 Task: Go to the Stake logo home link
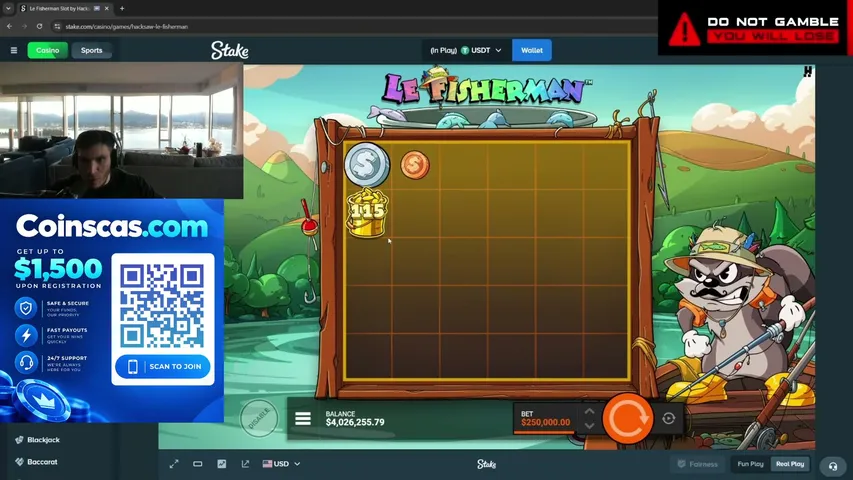click(x=230, y=50)
